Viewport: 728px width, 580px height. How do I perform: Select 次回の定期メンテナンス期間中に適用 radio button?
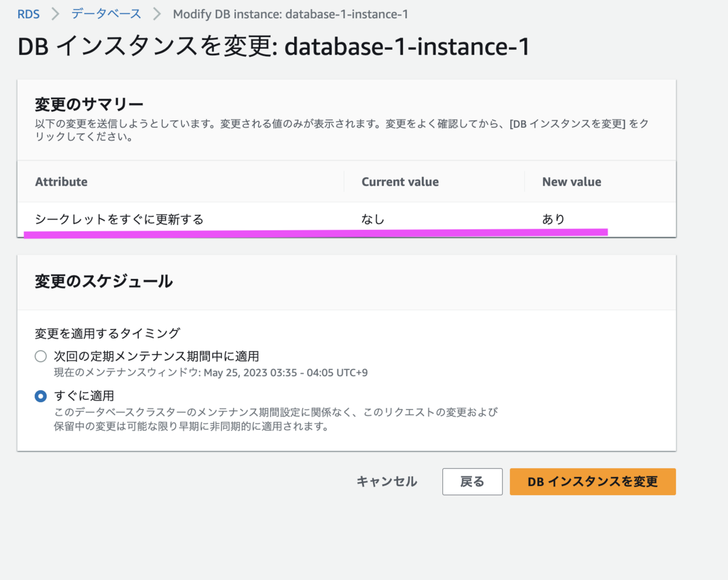point(41,356)
